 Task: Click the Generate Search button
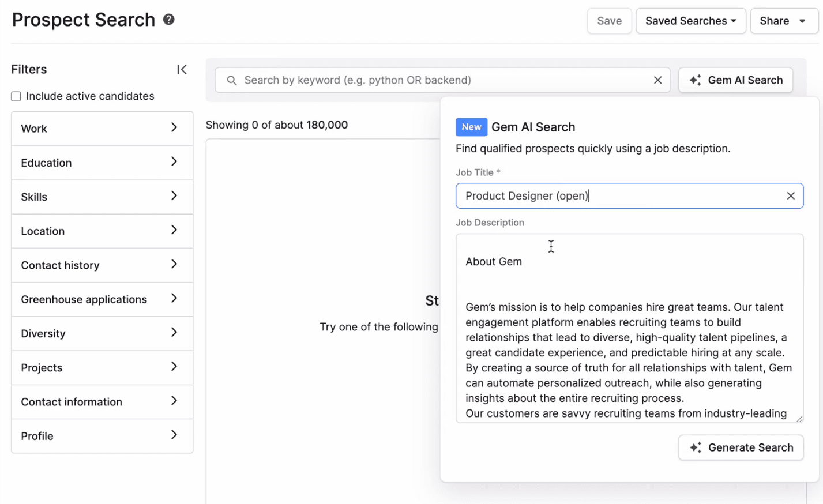(741, 447)
